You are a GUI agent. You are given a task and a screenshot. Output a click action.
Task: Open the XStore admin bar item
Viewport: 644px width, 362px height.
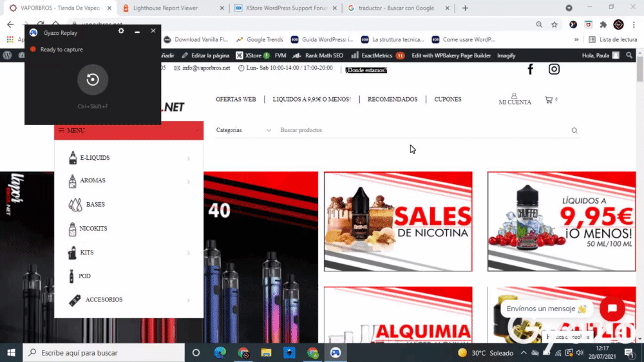pyautogui.click(x=252, y=55)
